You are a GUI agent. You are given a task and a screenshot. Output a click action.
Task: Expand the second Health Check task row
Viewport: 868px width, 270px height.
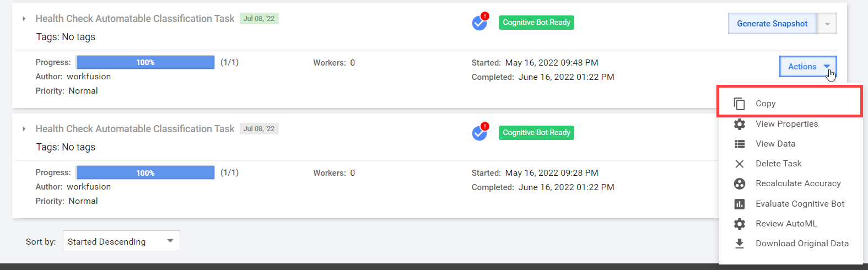(24, 129)
